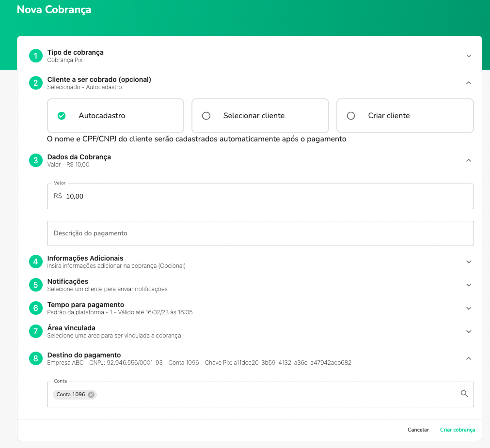This screenshot has height=448, width=490.
Task: Click the Cancelar button
Action: tap(418, 430)
